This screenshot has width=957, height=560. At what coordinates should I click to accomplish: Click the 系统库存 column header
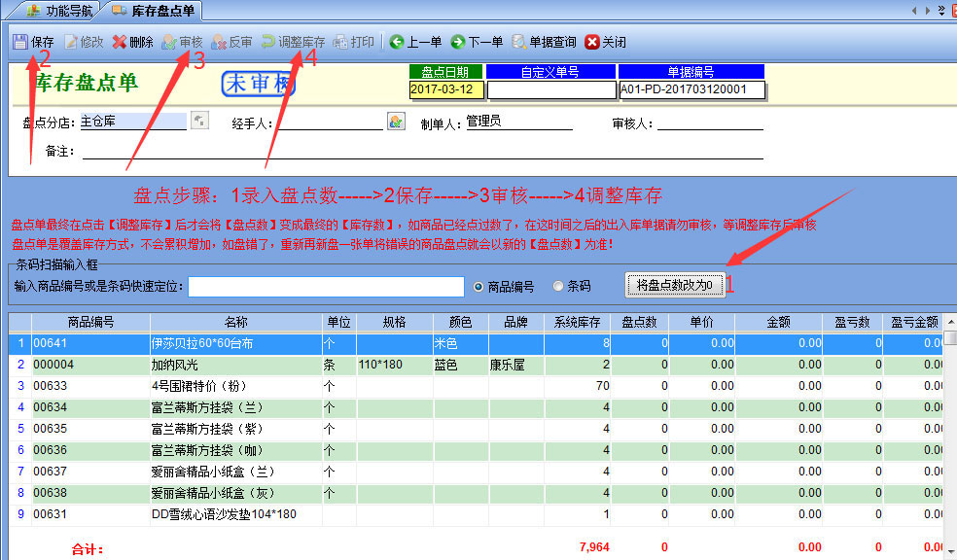tap(577, 322)
